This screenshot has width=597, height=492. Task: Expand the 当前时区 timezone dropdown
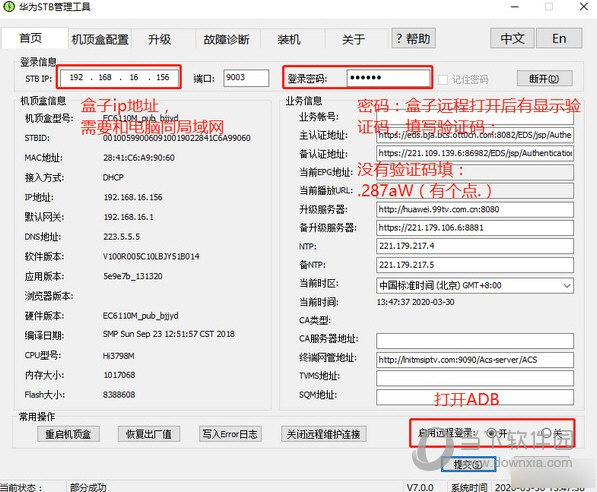[567, 286]
